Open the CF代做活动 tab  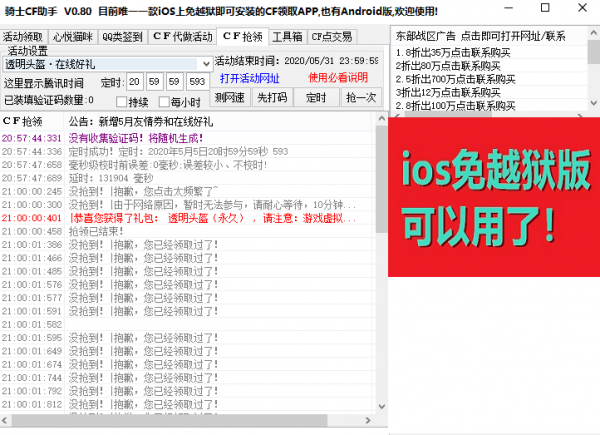[x=182, y=37]
